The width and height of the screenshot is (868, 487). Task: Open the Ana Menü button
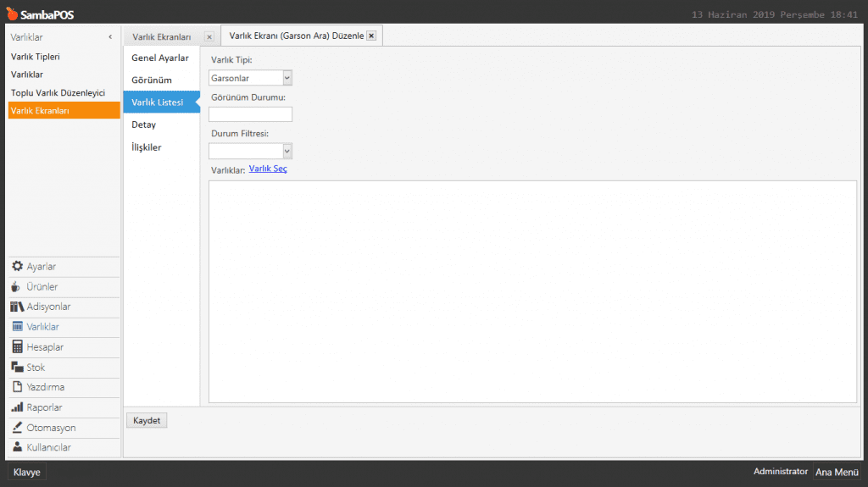pos(836,472)
